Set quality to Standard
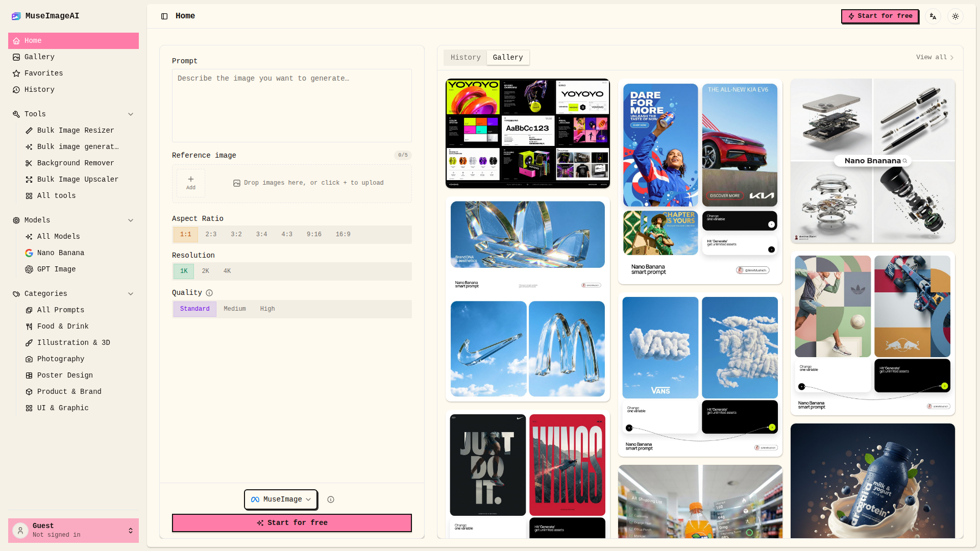 click(x=194, y=309)
